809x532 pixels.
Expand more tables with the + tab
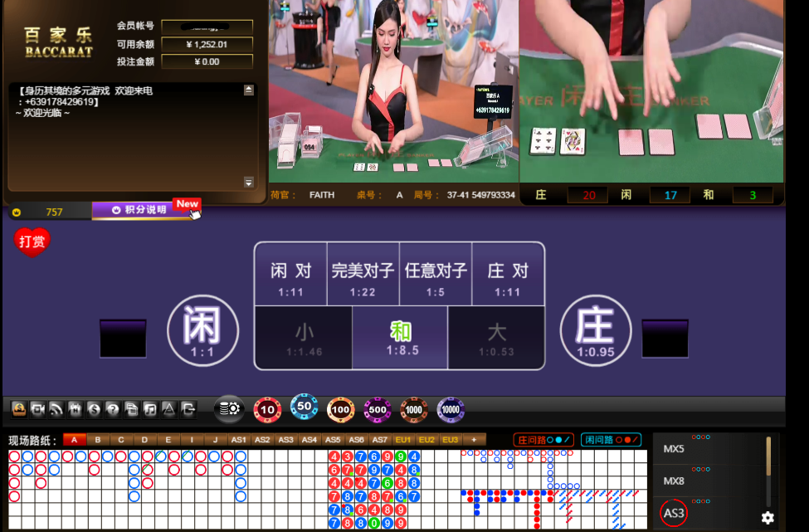(475, 440)
